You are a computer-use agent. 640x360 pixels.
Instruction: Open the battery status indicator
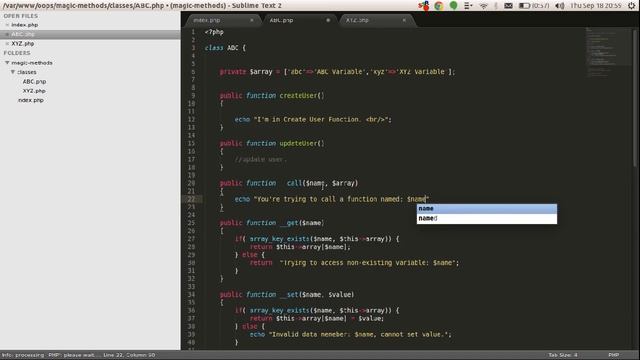coord(534,6)
